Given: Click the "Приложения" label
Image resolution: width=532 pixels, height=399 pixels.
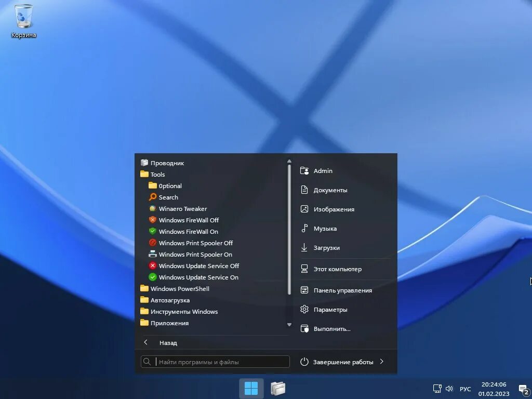Looking at the screenshot, I should 170,323.
